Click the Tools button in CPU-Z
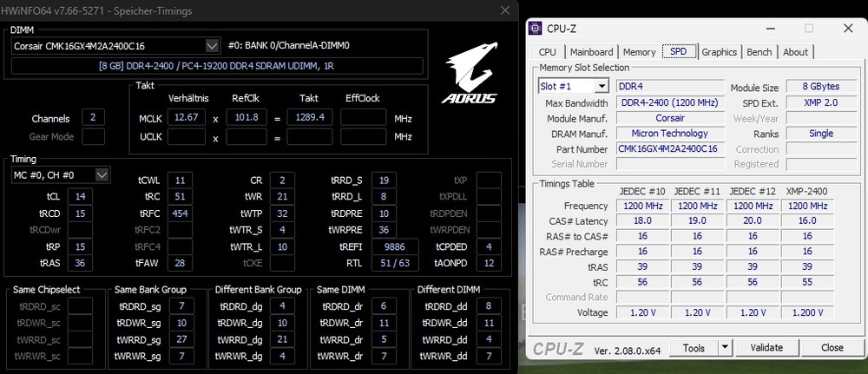Screen dimensions: 868x374 [x=694, y=347]
